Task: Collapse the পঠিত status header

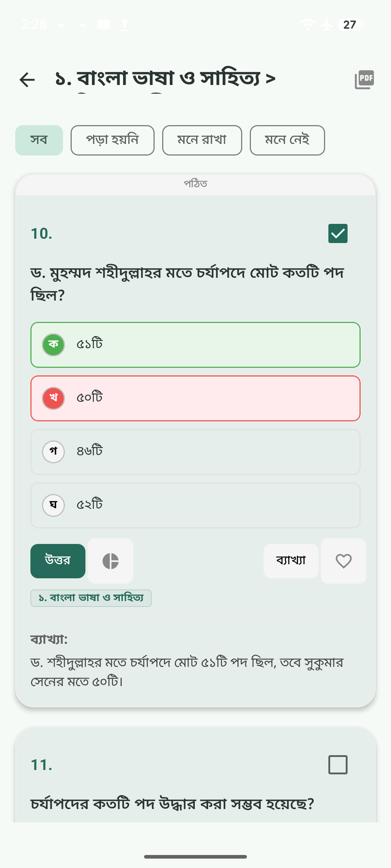Action: (195, 183)
